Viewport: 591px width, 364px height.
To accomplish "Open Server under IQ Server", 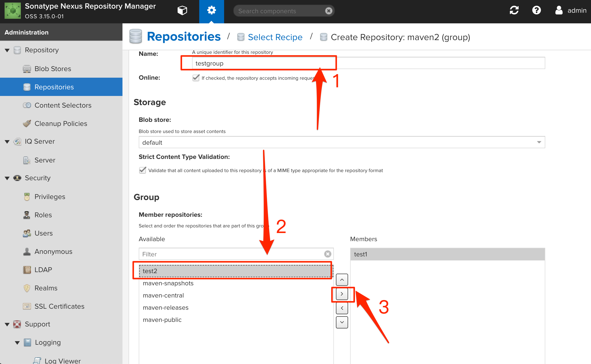I will point(61,160).
